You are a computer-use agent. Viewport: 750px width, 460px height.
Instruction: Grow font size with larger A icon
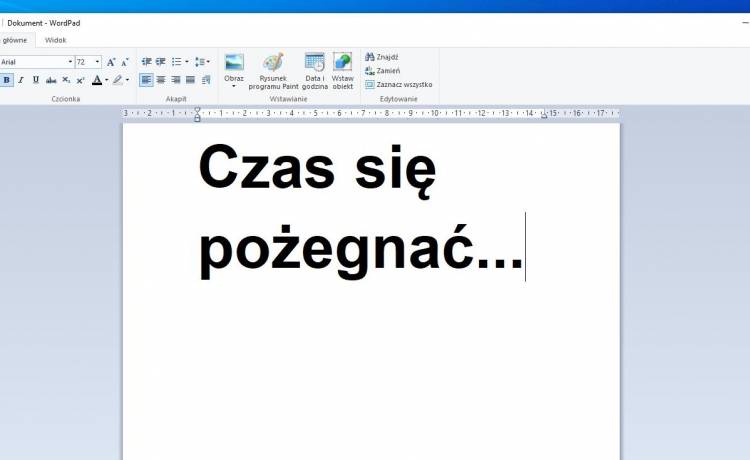[x=111, y=62]
